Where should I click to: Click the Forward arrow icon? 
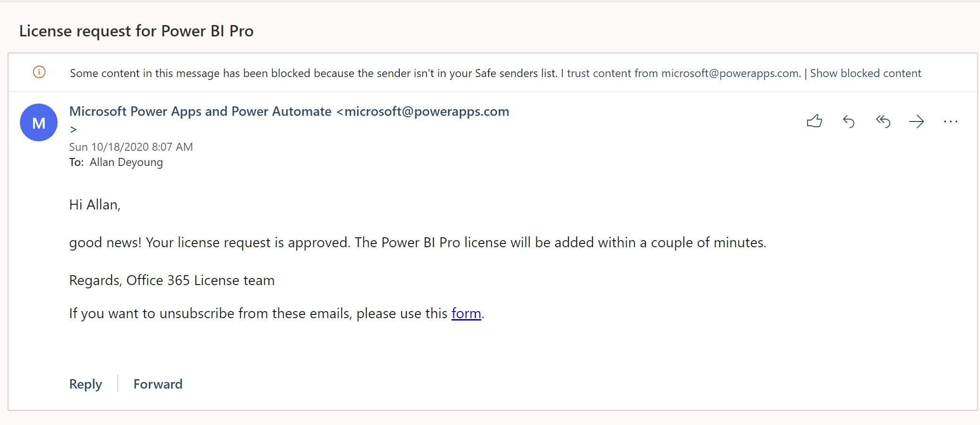click(x=916, y=122)
